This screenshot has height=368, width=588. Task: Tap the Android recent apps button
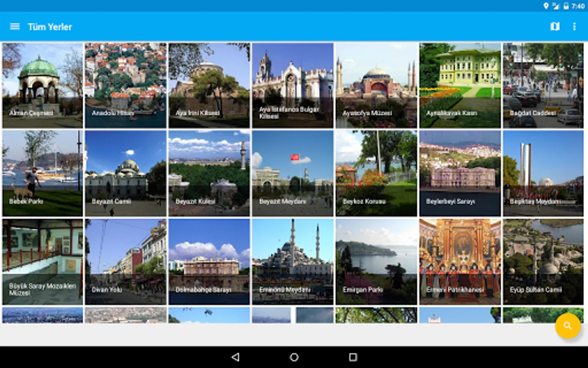(x=353, y=357)
